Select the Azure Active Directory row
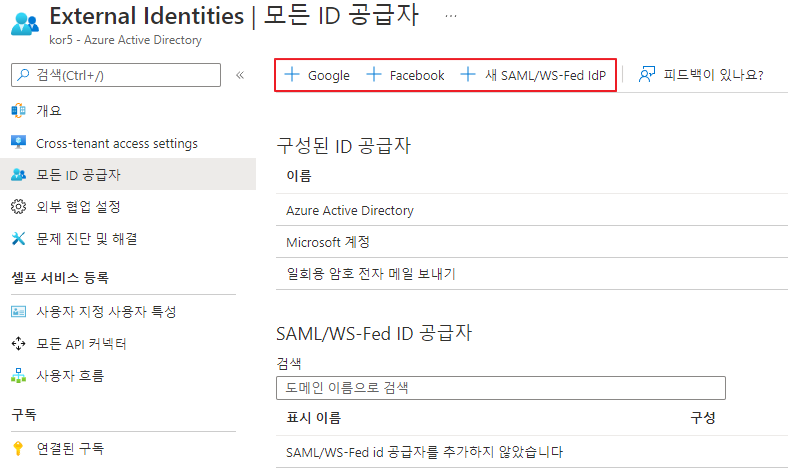The width and height of the screenshot is (788, 474). (x=532, y=210)
